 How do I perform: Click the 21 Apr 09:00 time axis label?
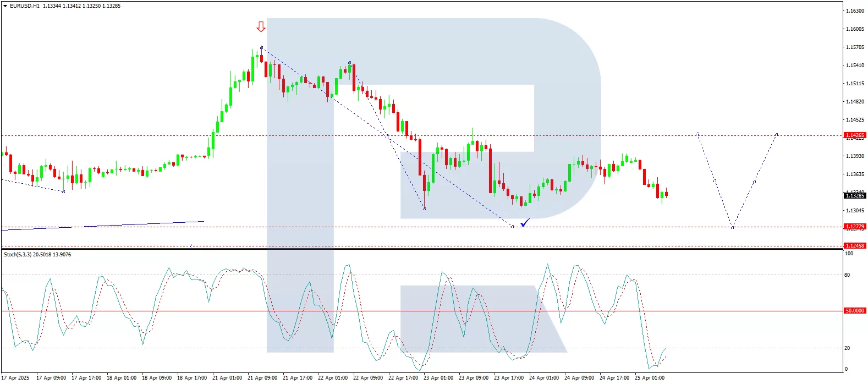262,378
